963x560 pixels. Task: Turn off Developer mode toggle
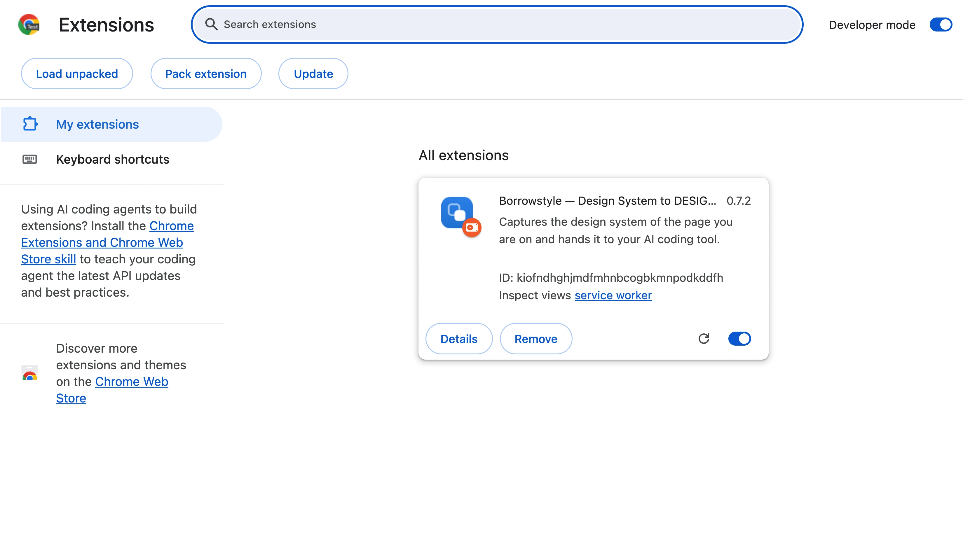click(x=941, y=25)
